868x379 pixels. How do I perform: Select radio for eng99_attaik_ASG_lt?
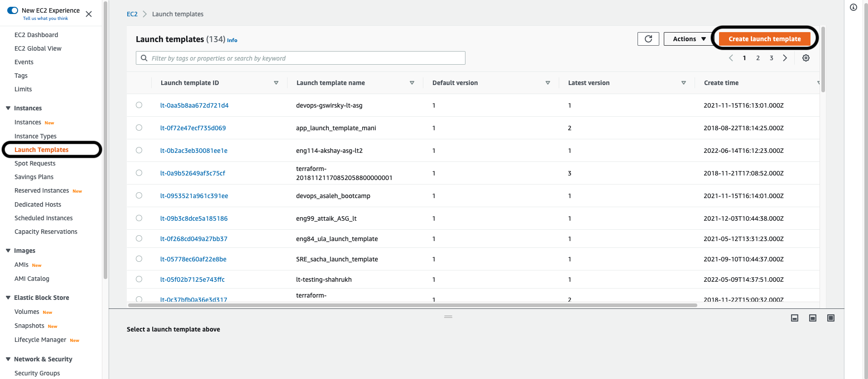pos(139,218)
